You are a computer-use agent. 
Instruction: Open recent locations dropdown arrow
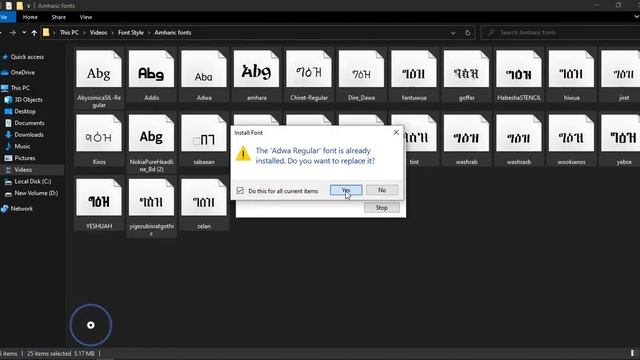(x=24, y=33)
